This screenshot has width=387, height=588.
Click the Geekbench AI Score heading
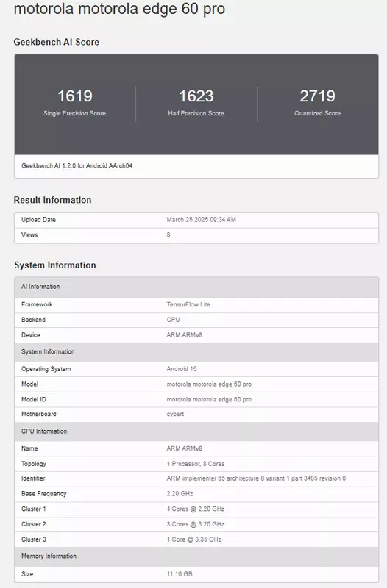(x=57, y=42)
